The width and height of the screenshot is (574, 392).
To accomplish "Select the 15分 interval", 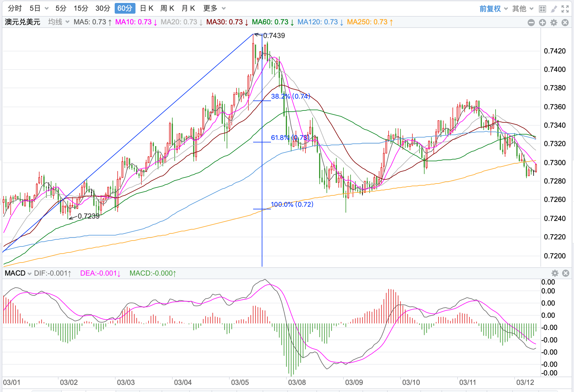I will [x=81, y=8].
